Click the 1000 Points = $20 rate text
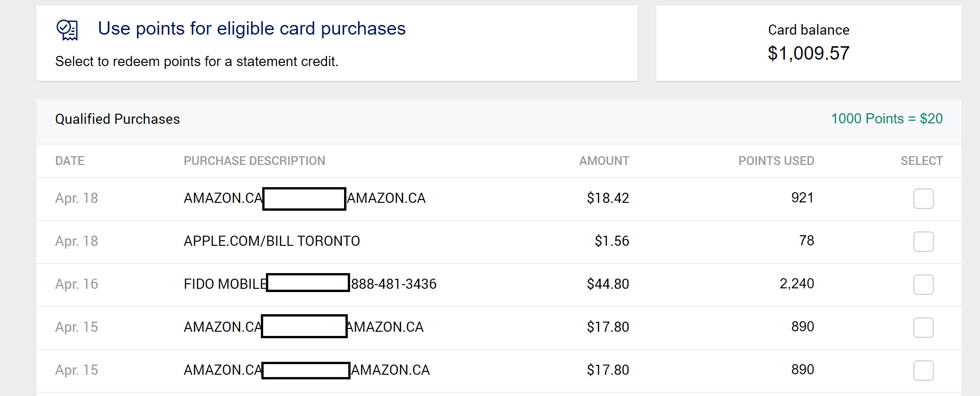Viewport: 980px width, 396px height. pos(887,119)
